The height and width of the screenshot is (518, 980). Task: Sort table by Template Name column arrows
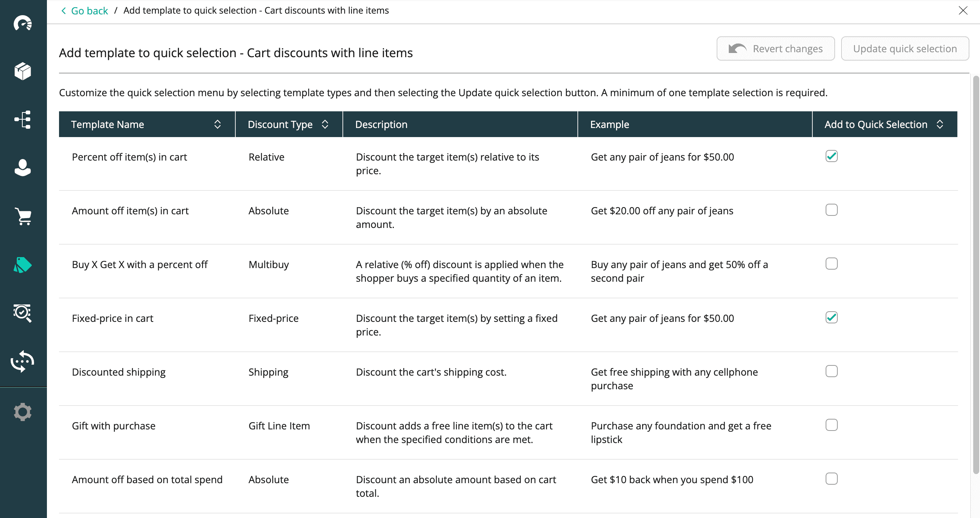coord(217,125)
